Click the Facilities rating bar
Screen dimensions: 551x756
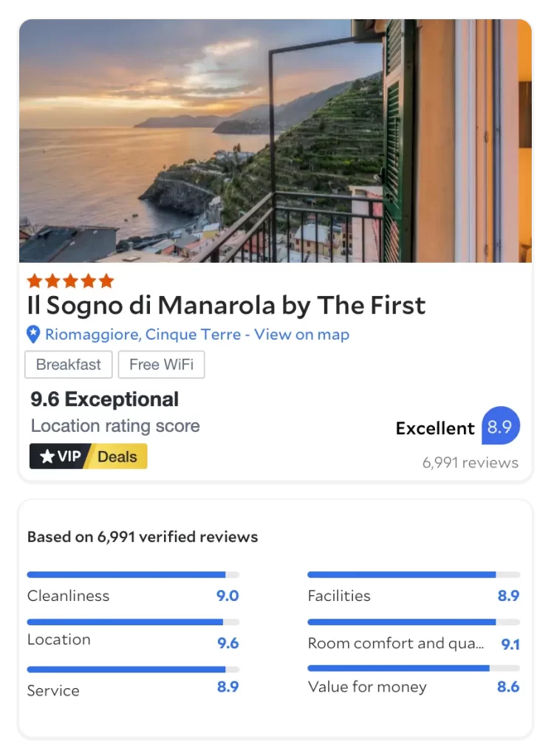[x=414, y=574]
